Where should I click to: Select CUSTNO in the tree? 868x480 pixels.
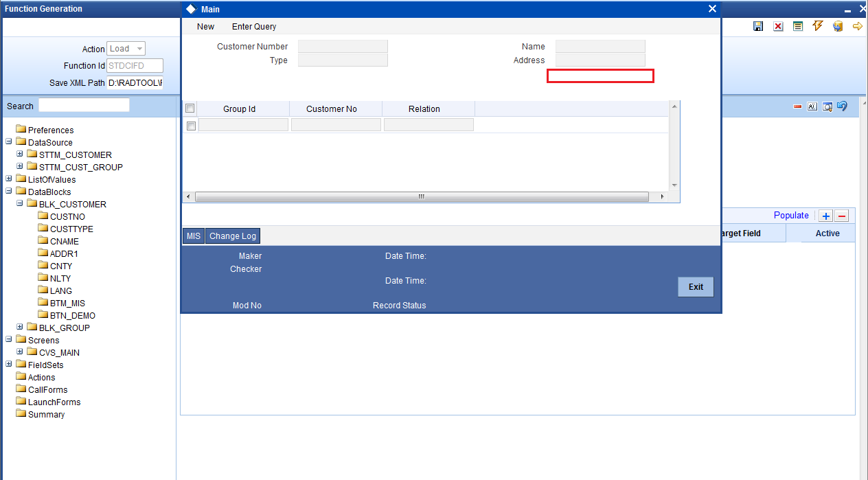[67, 217]
